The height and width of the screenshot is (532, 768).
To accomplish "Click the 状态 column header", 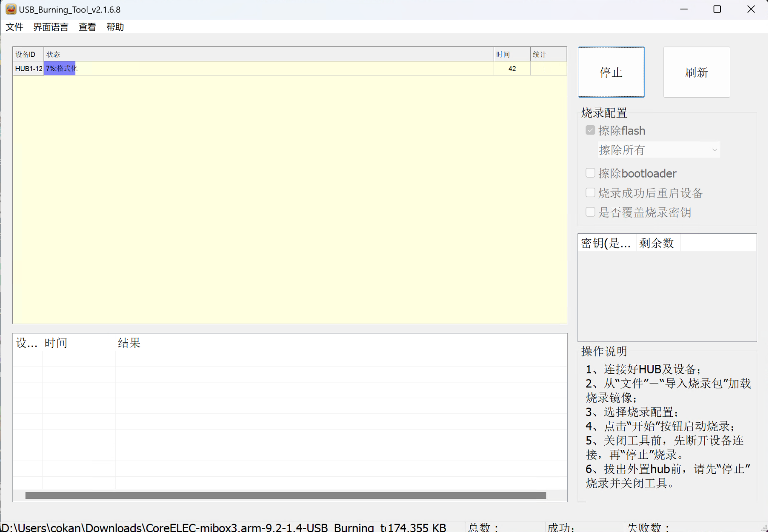I will (x=268, y=54).
